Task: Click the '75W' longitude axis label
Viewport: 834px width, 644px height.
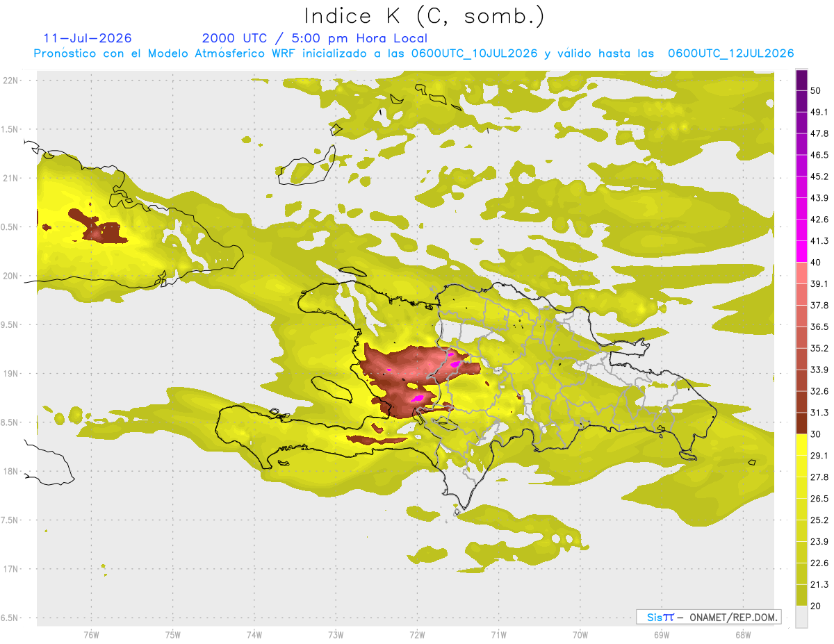Action: tap(173, 634)
